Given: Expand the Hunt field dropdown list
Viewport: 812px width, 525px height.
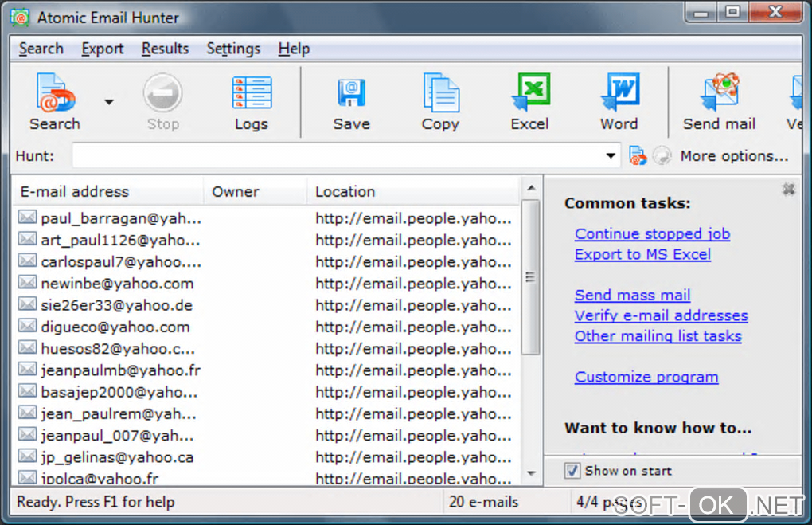Looking at the screenshot, I should pyautogui.click(x=611, y=155).
